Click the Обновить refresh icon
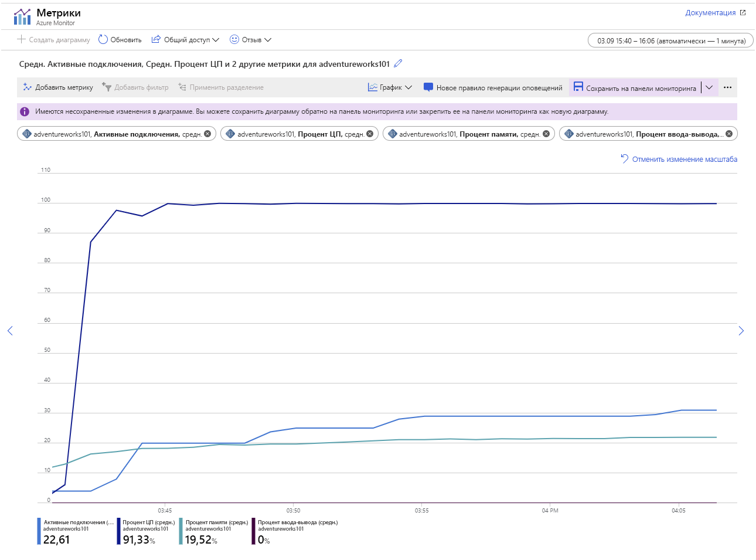 point(103,39)
